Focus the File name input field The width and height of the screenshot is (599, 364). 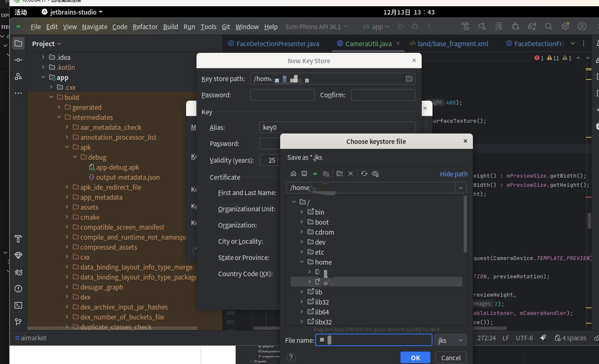tap(373, 340)
